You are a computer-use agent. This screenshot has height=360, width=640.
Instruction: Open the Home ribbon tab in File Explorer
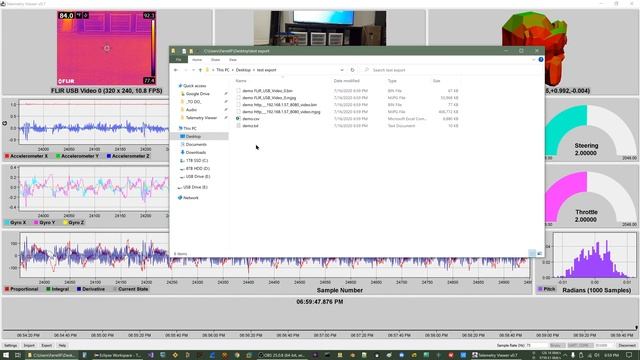tap(197, 60)
